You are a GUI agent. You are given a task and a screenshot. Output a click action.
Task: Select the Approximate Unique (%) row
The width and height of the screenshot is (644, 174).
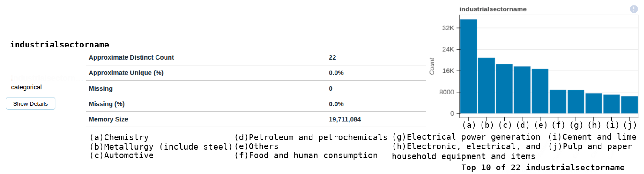tap(126, 73)
